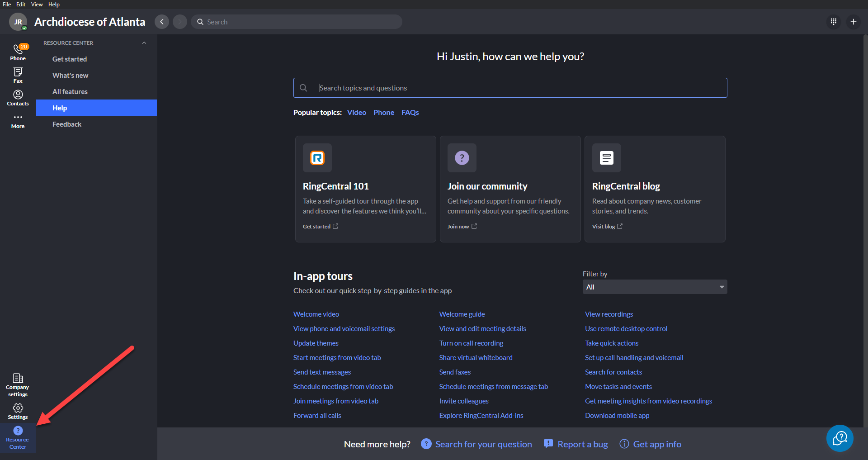Open the Phone tab with 20 badge
Screen dimensions: 868x460
(x=18, y=52)
